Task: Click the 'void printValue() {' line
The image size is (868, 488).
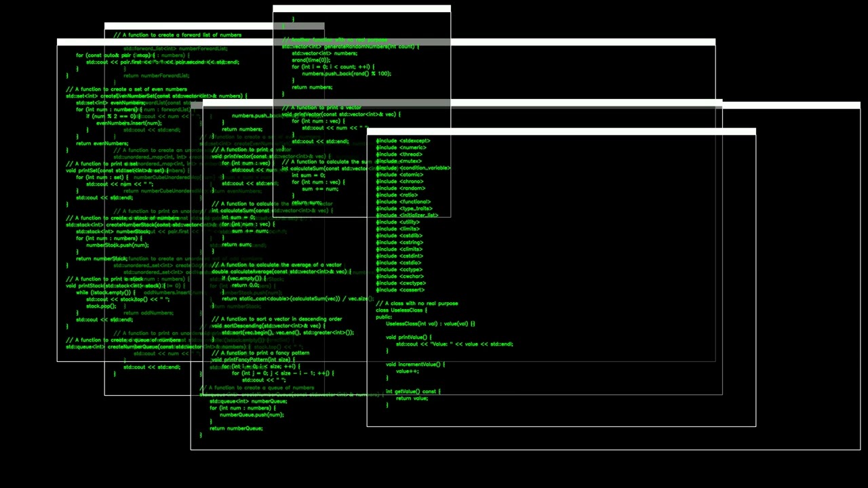Action: coord(408,338)
